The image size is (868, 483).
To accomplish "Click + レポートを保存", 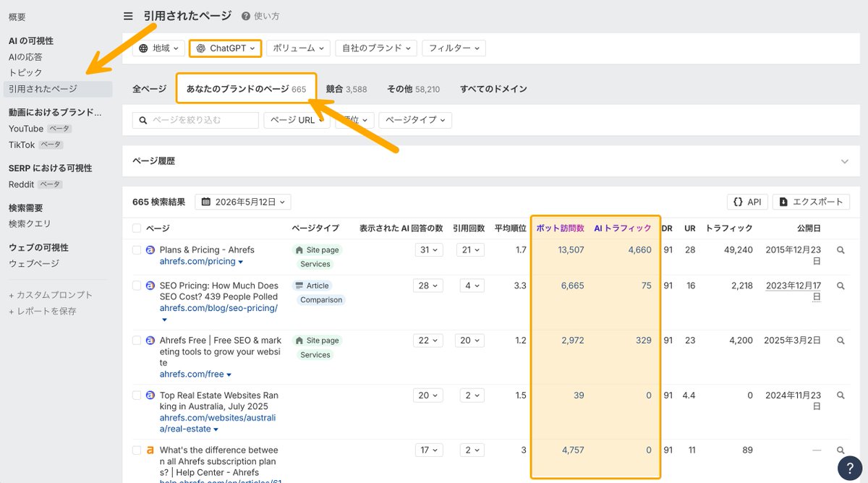I will [x=42, y=312].
